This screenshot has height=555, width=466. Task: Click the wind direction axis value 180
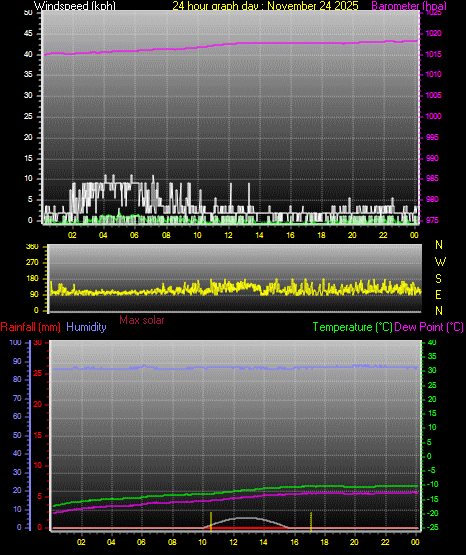[x=32, y=279]
